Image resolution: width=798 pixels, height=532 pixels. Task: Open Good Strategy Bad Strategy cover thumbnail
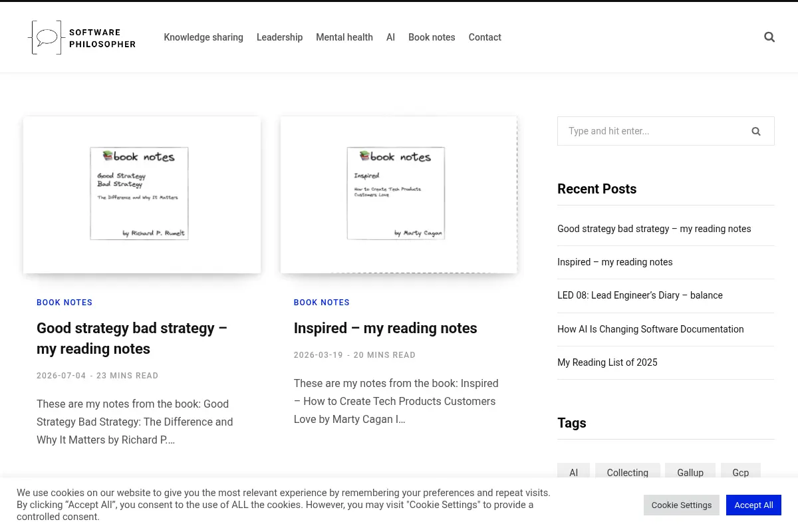pos(142,195)
